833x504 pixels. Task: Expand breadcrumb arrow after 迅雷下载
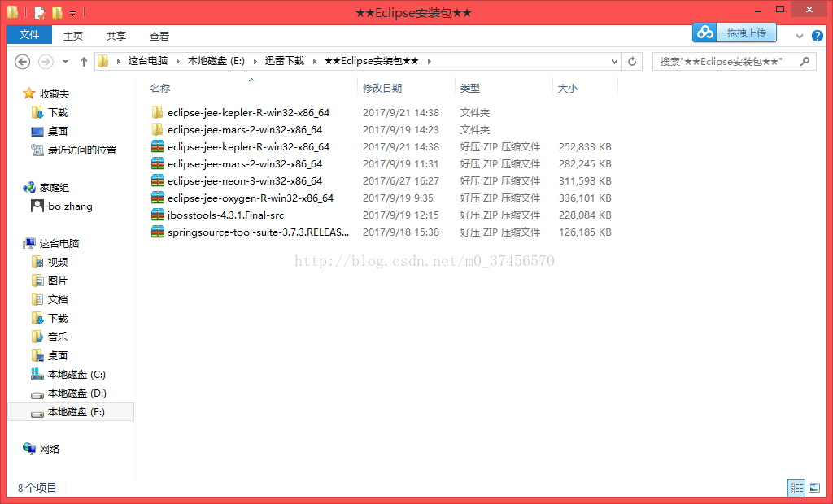(315, 62)
